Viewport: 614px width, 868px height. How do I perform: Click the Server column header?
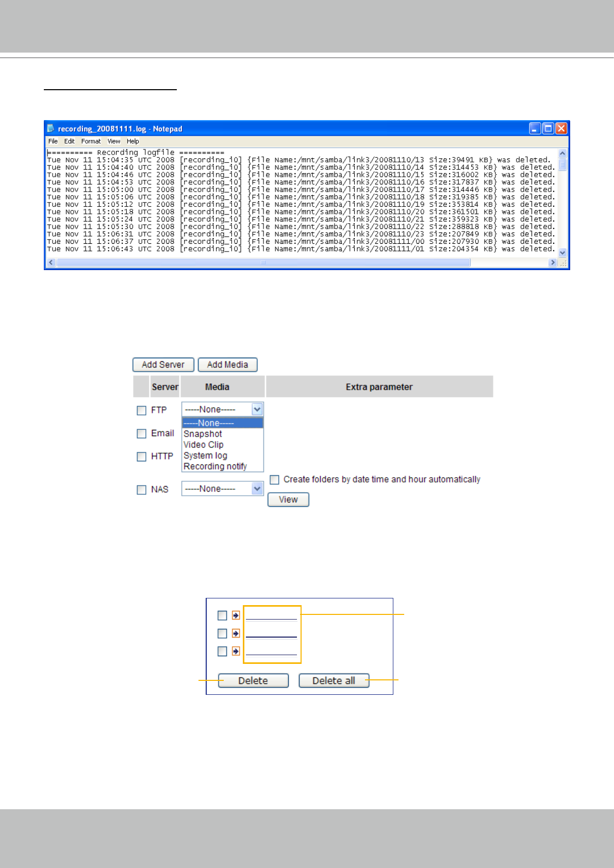coord(165,387)
